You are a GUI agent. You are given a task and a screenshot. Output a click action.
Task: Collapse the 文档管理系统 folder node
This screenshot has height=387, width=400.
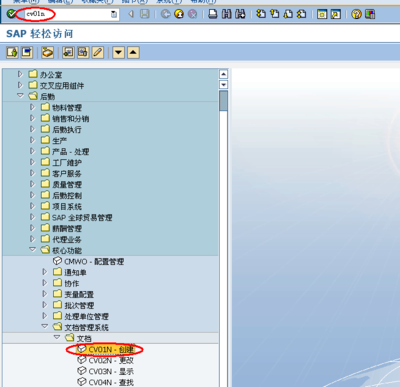[45, 326]
